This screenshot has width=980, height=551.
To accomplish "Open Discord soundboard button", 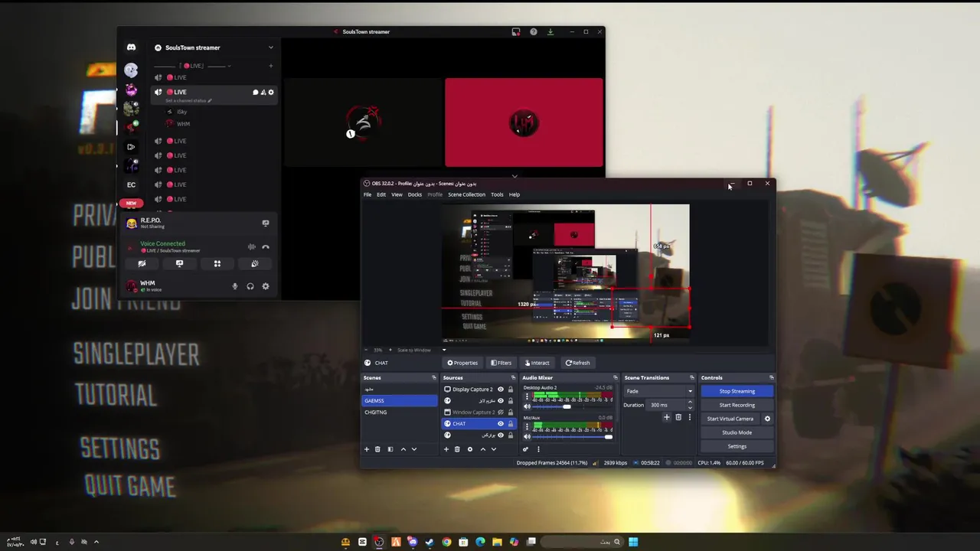I will [255, 263].
